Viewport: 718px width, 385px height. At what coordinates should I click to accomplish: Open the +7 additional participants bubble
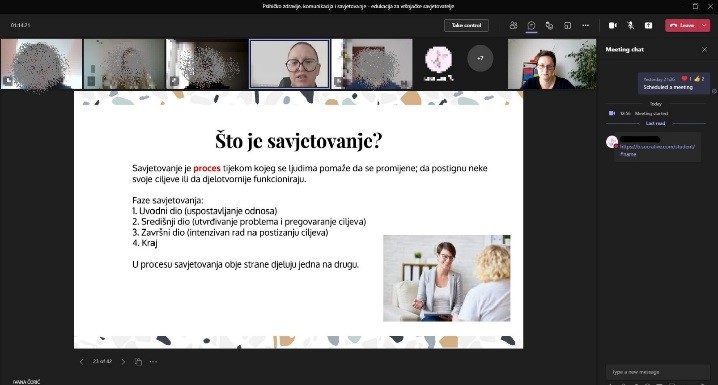(x=480, y=59)
